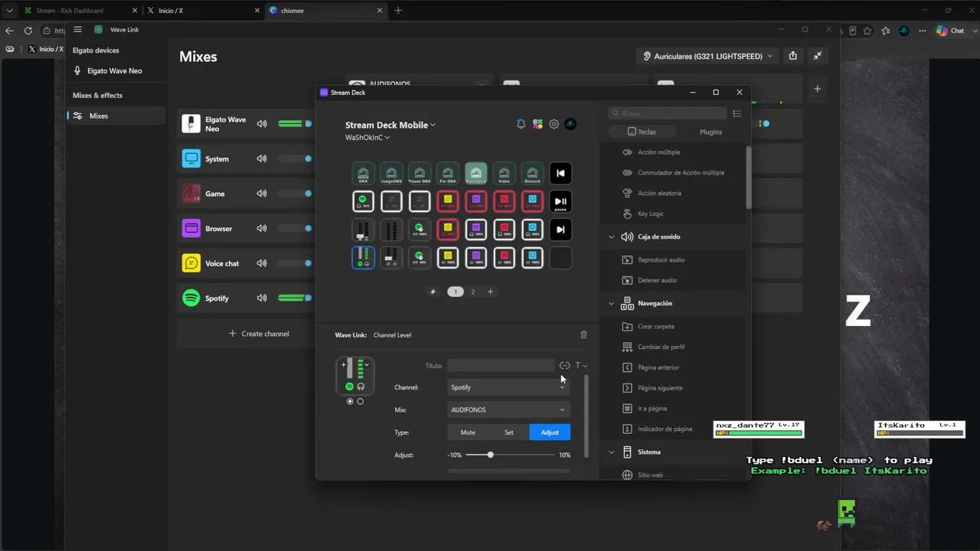Open Stream Deck settings gear

pyautogui.click(x=554, y=124)
